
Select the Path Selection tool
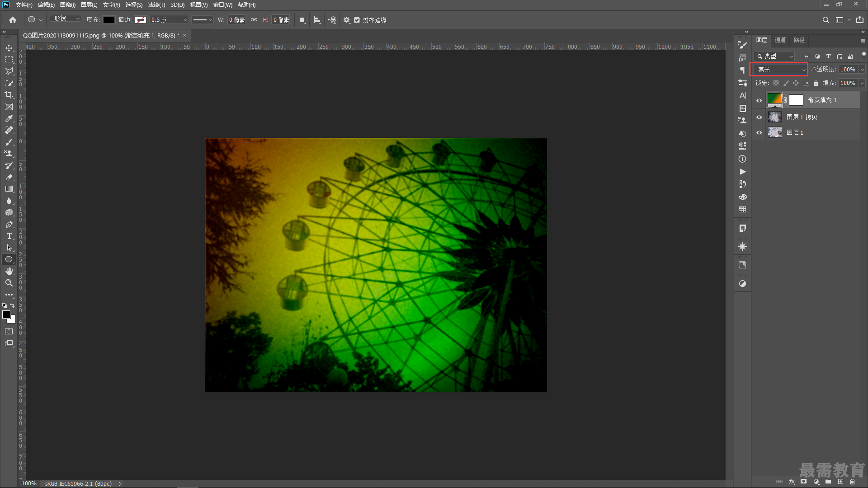[9, 248]
